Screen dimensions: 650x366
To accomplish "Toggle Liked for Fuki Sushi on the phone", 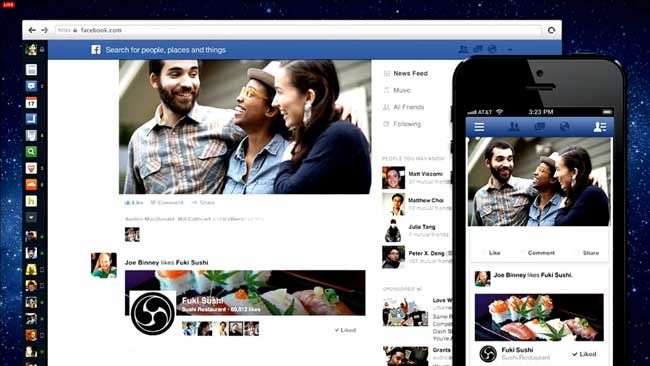I will (584, 354).
